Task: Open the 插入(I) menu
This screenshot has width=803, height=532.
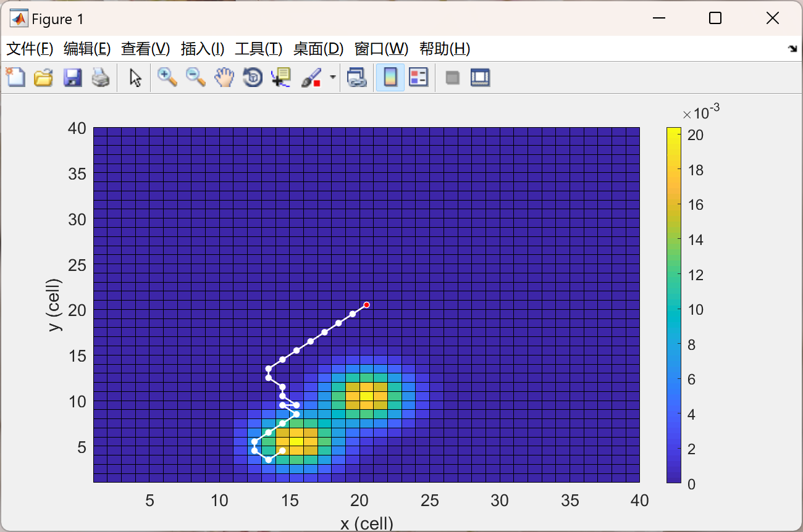Action: tap(202, 49)
